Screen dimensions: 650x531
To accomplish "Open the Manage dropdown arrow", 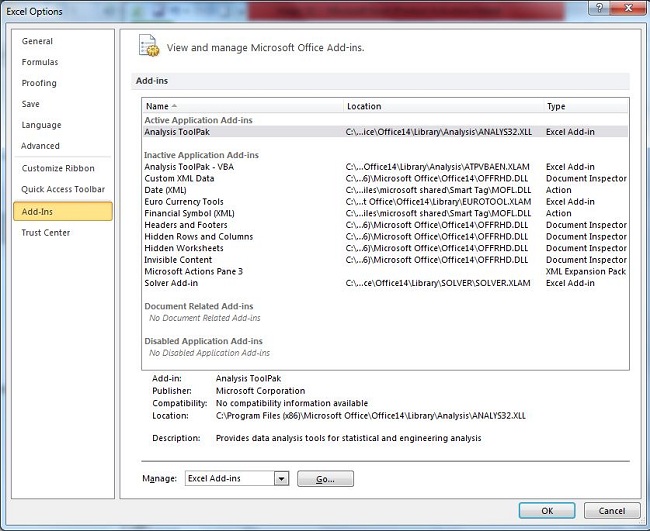I will [x=281, y=479].
